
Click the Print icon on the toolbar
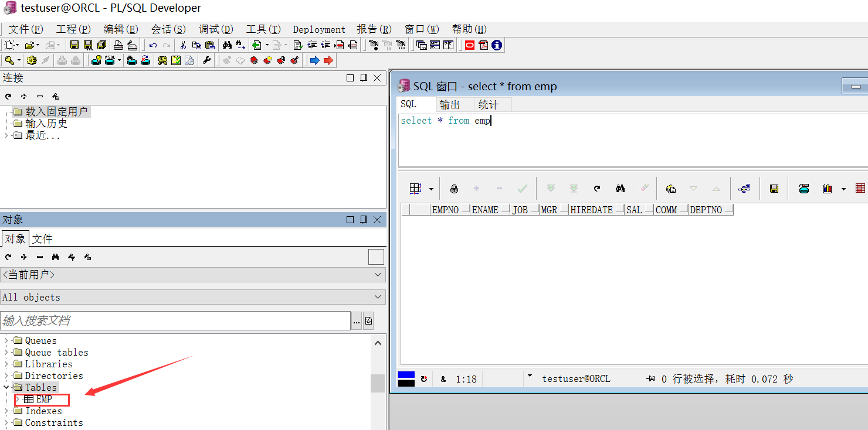click(x=118, y=45)
